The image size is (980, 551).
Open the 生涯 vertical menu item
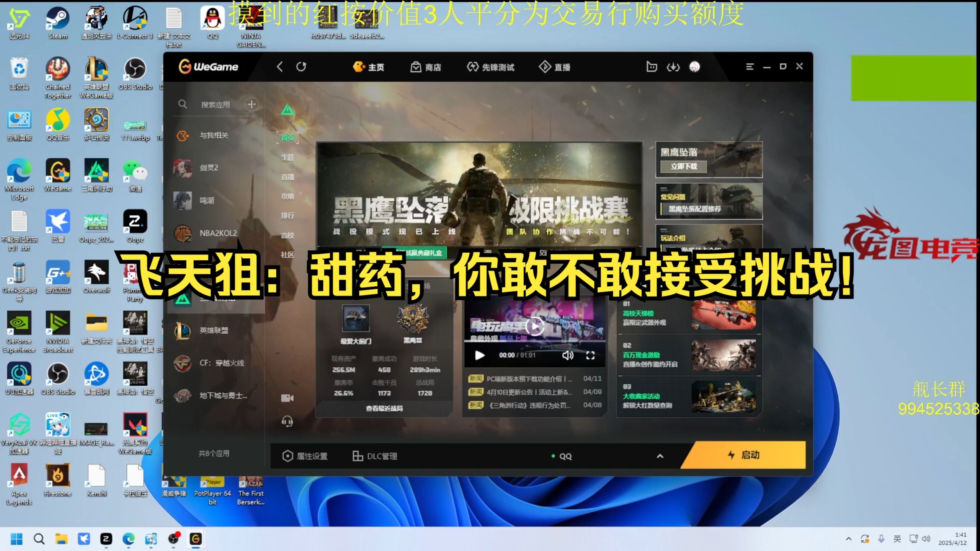point(287,157)
